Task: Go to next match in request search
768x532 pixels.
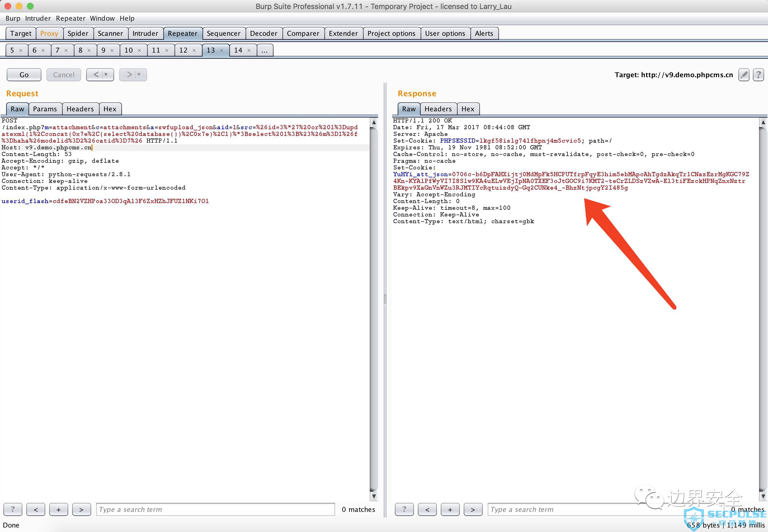Action: click(x=81, y=509)
